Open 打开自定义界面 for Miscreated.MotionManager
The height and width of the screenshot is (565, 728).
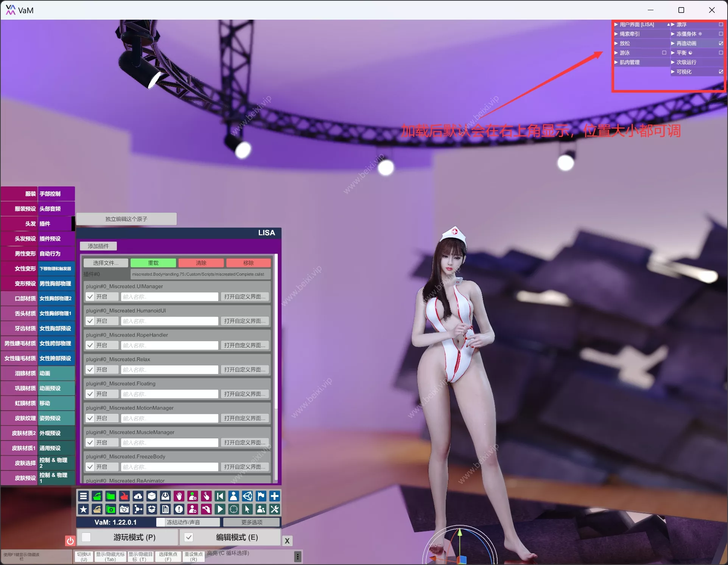click(x=245, y=418)
